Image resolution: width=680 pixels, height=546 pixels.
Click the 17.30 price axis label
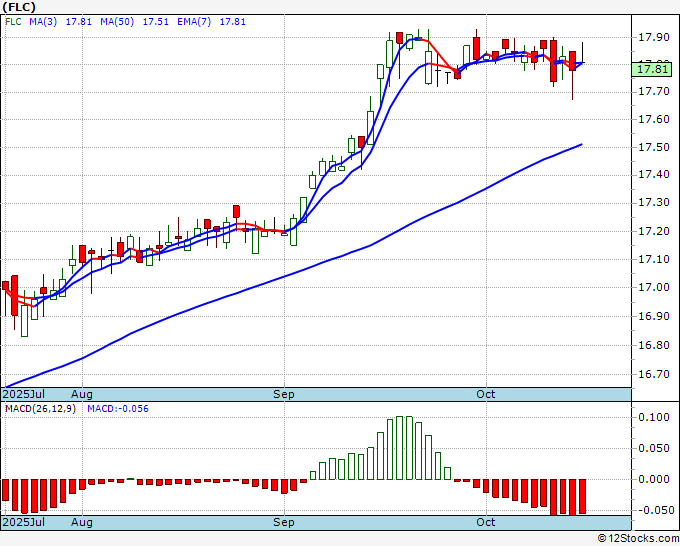(654, 203)
